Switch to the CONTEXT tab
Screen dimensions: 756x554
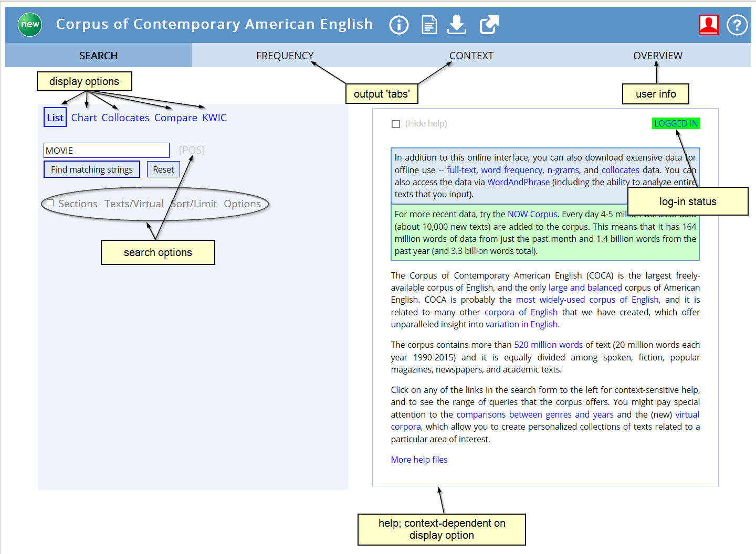[471, 56]
